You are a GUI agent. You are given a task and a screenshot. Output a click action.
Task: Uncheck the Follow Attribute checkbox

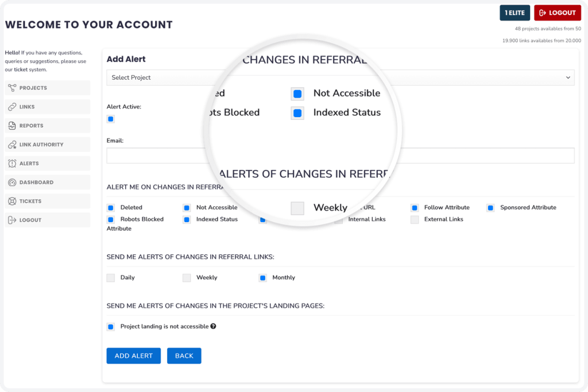click(x=415, y=208)
